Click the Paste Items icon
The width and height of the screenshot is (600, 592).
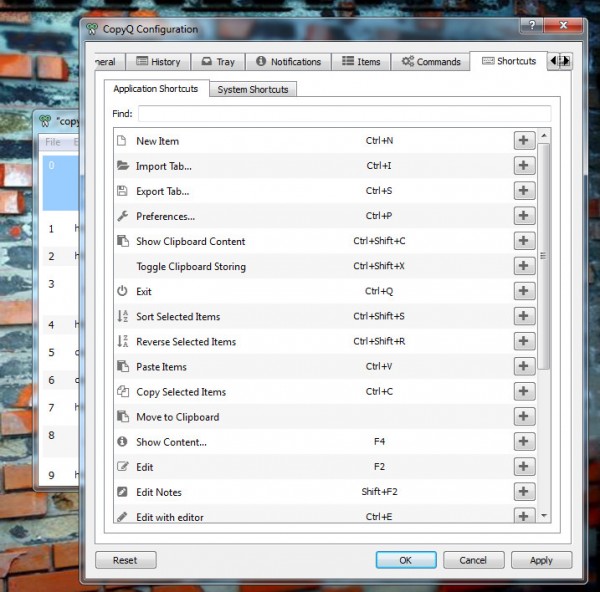tap(122, 366)
